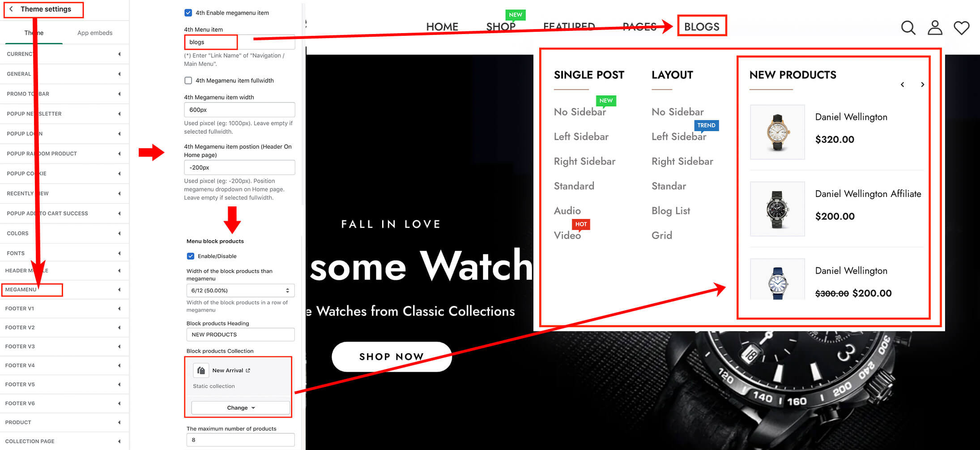Open the BLOGS menu item

[x=702, y=26]
